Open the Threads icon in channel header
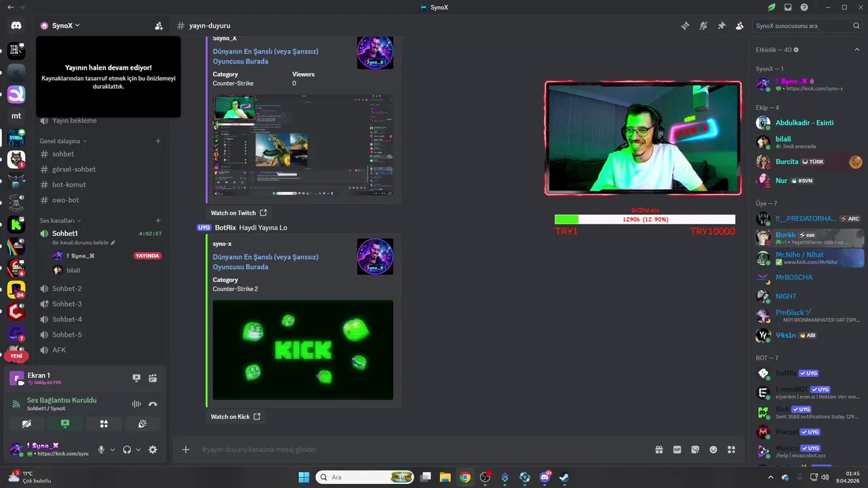Image resolution: width=868 pixels, height=488 pixels. point(686,26)
